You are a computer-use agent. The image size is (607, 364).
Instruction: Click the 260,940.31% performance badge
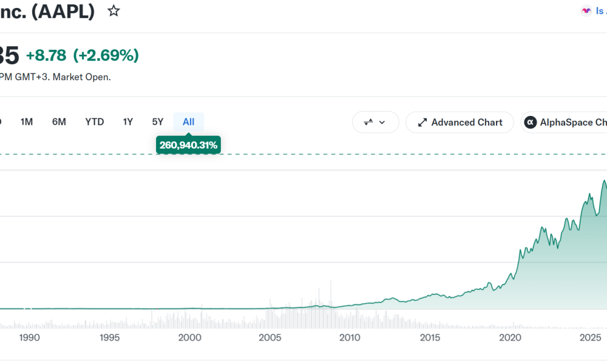pyautogui.click(x=189, y=145)
